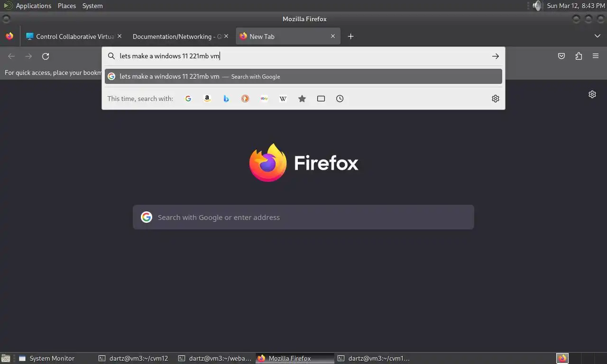Open the Extensions puzzle icon
The width and height of the screenshot is (607, 364).
pyautogui.click(x=579, y=56)
